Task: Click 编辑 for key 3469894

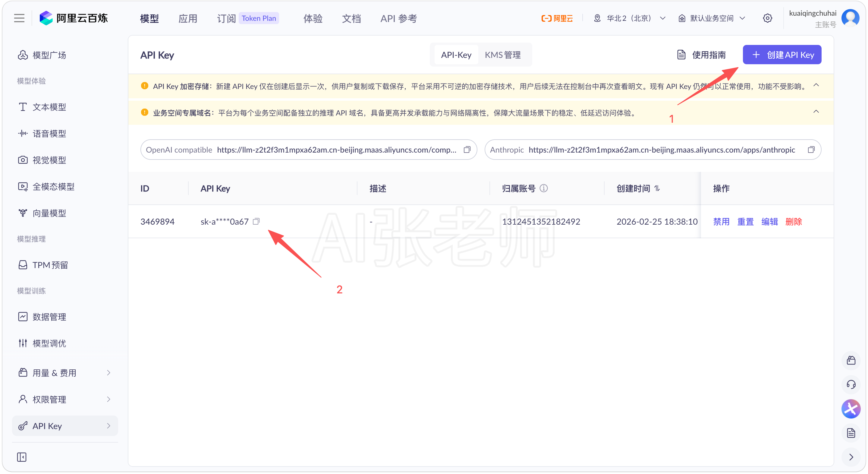Action: click(770, 222)
